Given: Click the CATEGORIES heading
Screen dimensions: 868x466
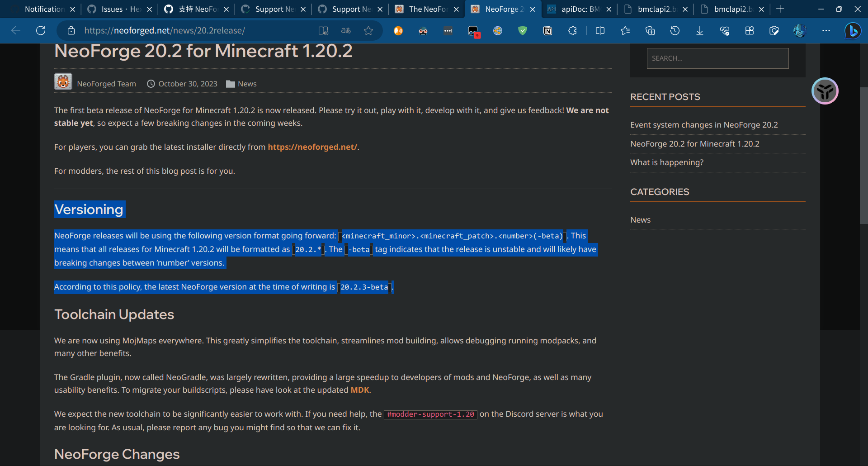Looking at the screenshot, I should tap(660, 192).
